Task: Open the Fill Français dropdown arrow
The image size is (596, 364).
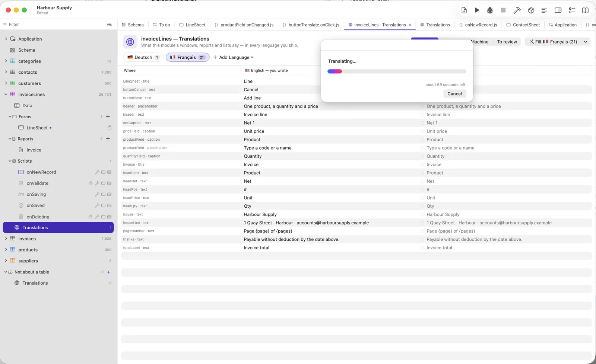Action: [585, 42]
